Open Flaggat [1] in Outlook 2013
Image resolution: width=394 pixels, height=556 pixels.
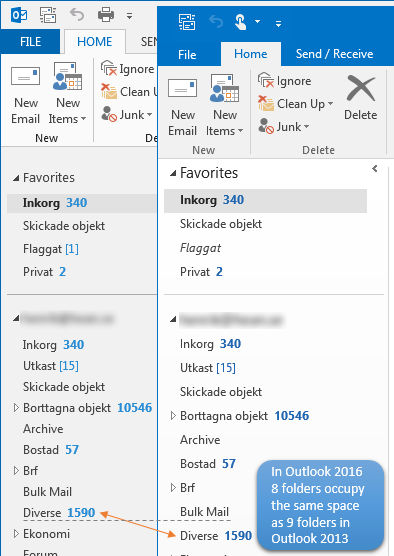tap(51, 249)
